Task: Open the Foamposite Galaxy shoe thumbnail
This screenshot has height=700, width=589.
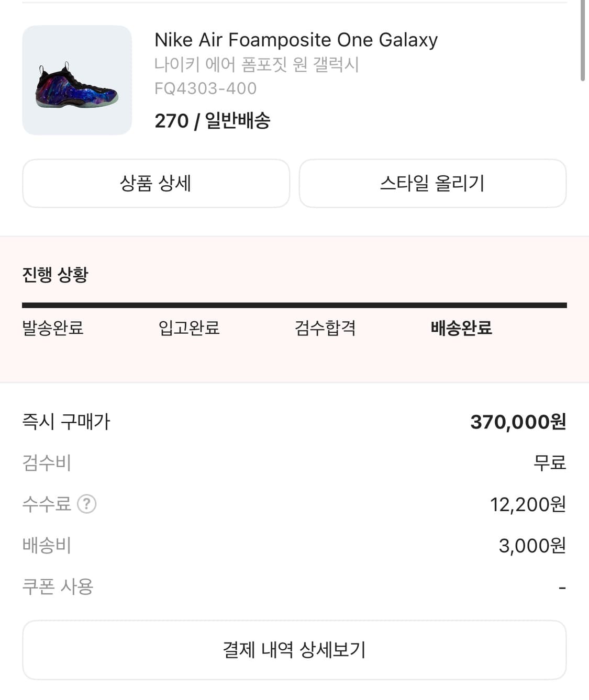Action: (77, 80)
